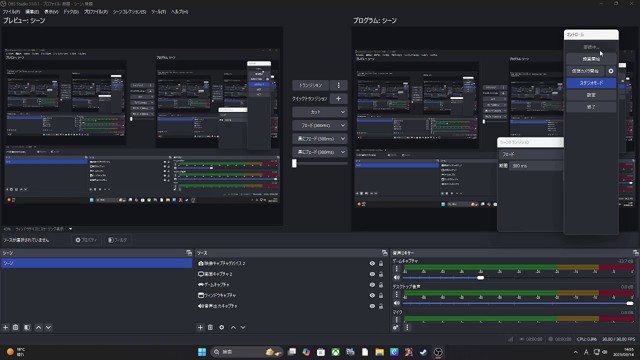The width and height of the screenshot is (640, 360).
Task: Mute ゲームキャプチャ with its speaker icon
Action: point(397,278)
